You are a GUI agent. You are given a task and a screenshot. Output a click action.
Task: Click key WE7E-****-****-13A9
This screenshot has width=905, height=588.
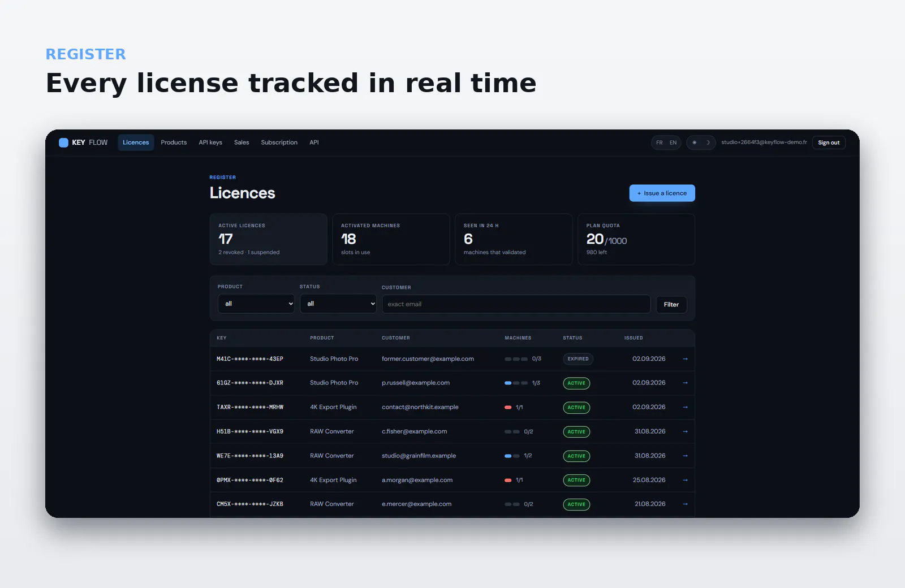click(x=250, y=456)
